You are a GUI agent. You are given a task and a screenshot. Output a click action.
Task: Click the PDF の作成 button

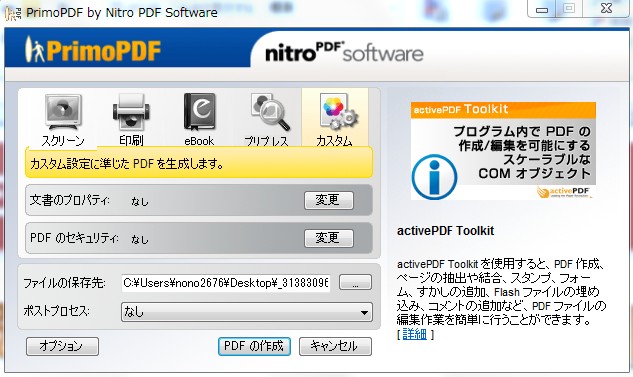click(x=254, y=346)
